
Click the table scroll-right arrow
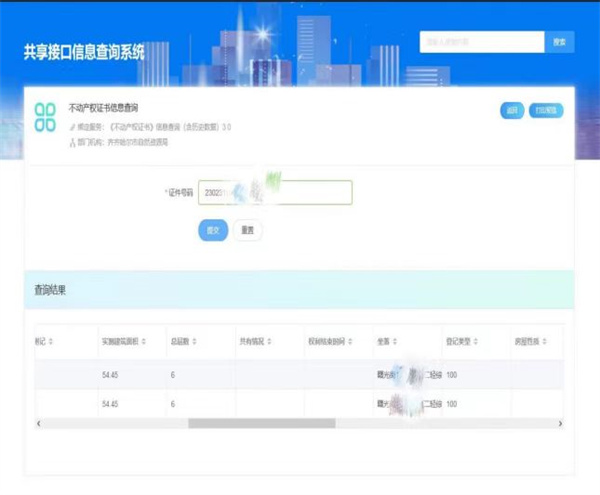pos(560,423)
